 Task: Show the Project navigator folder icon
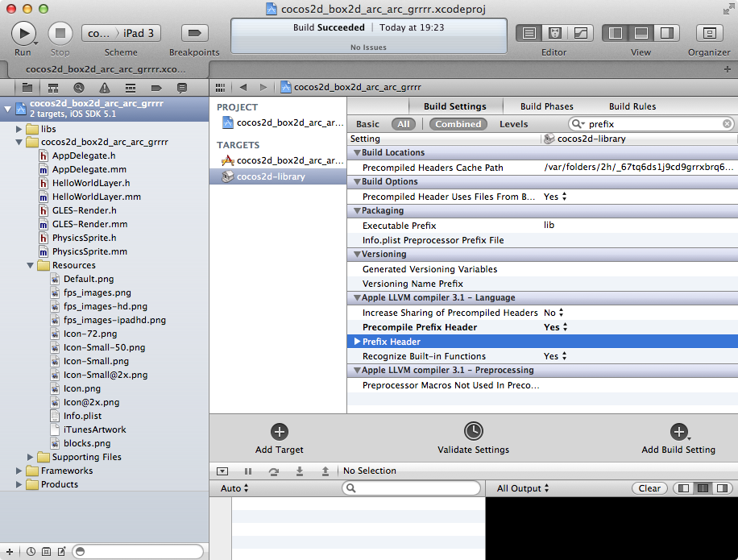[27, 88]
